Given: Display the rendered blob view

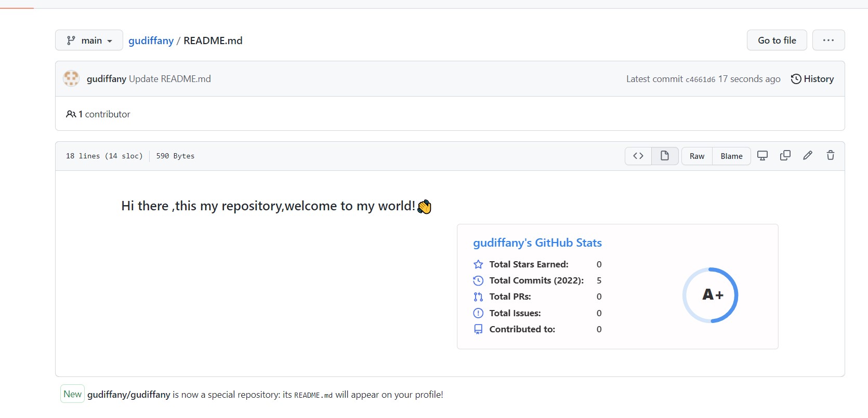Looking at the screenshot, I should 665,156.
